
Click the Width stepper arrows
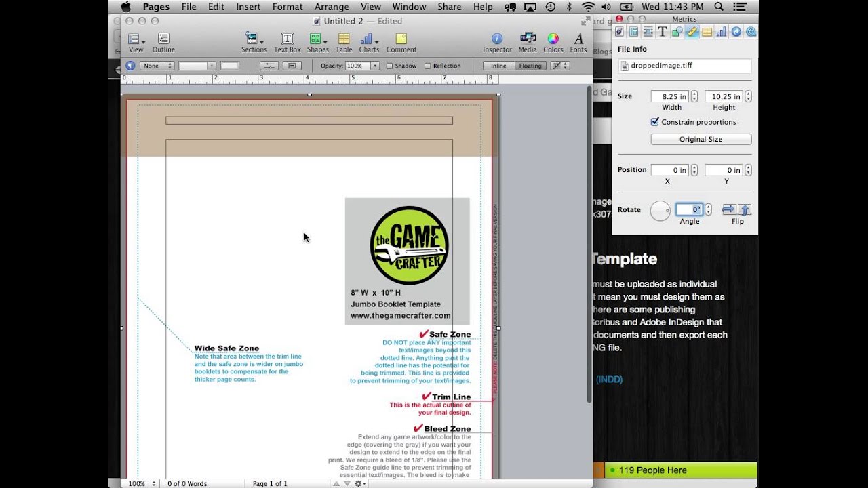click(x=694, y=96)
